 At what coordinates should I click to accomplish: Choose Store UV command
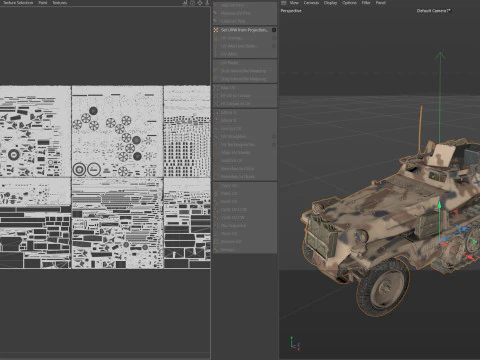click(x=245, y=234)
